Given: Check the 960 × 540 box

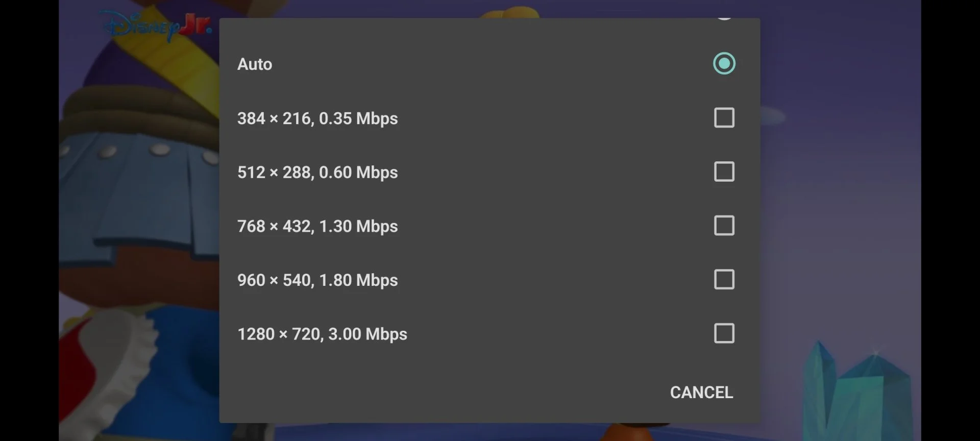Looking at the screenshot, I should click(x=724, y=280).
